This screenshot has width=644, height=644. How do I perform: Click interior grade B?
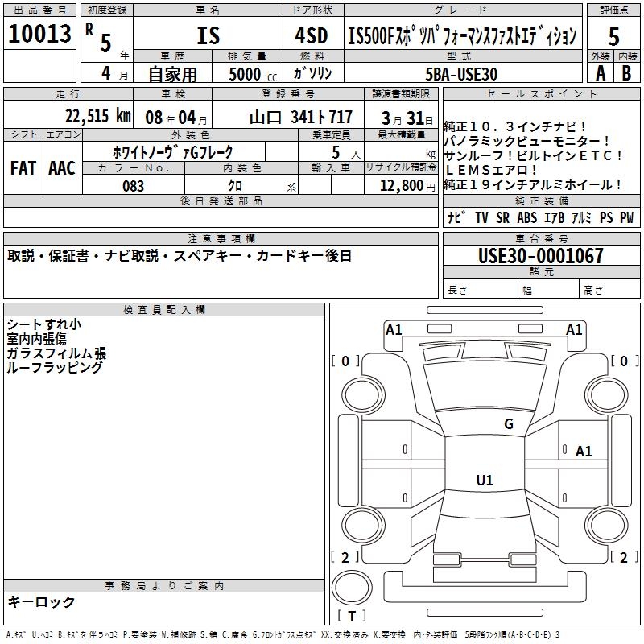627,73
